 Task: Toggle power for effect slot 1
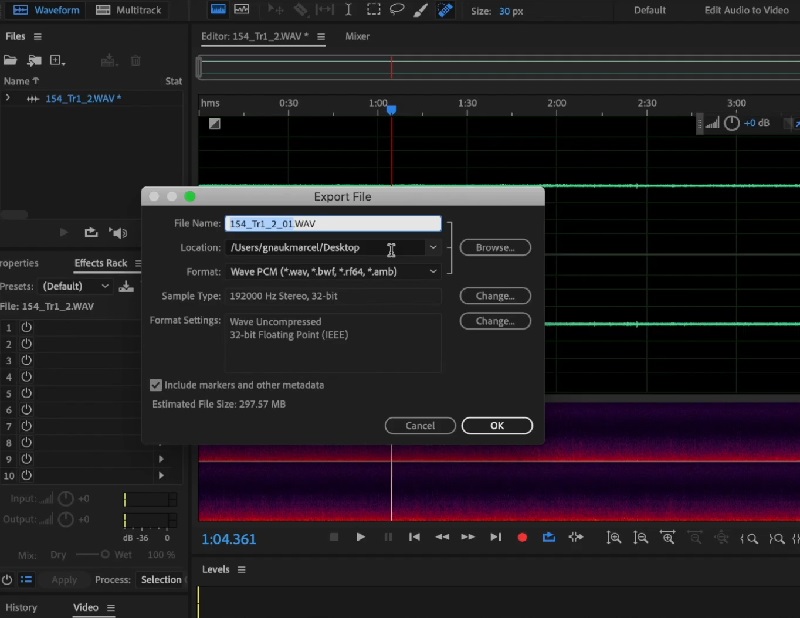click(x=27, y=327)
